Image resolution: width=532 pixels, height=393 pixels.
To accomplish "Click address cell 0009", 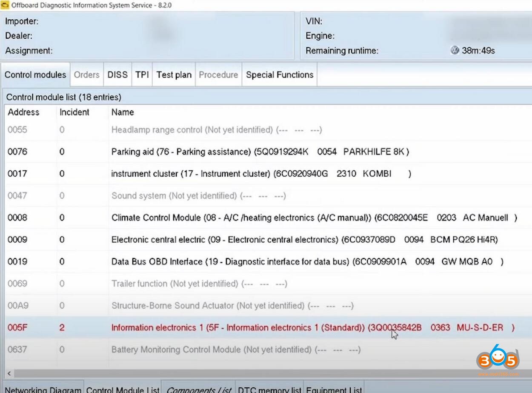I will click(x=17, y=240).
